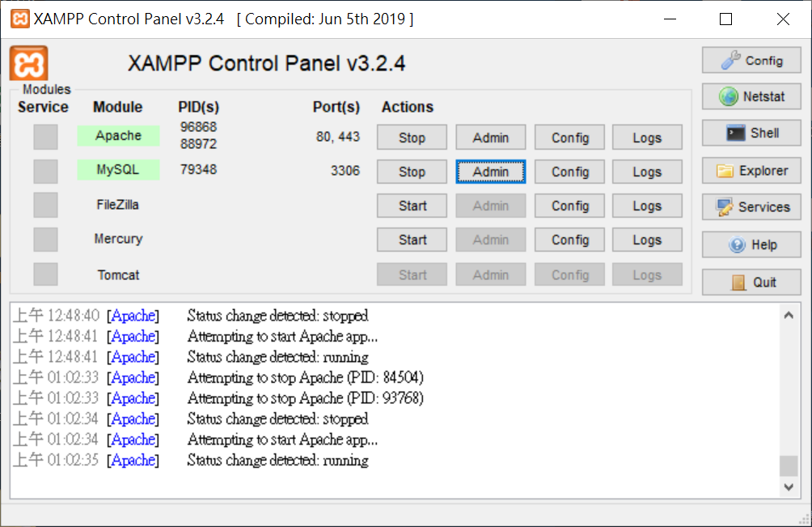Open MySQL Config menu

[569, 172]
